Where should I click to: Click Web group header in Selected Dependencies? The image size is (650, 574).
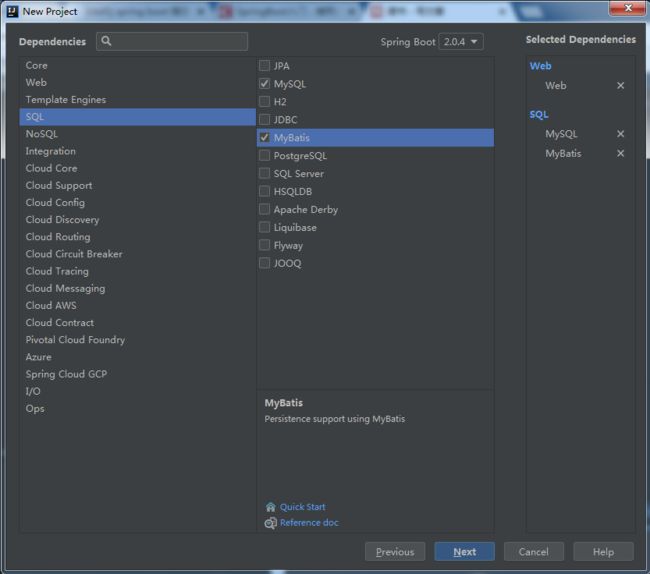pos(540,66)
